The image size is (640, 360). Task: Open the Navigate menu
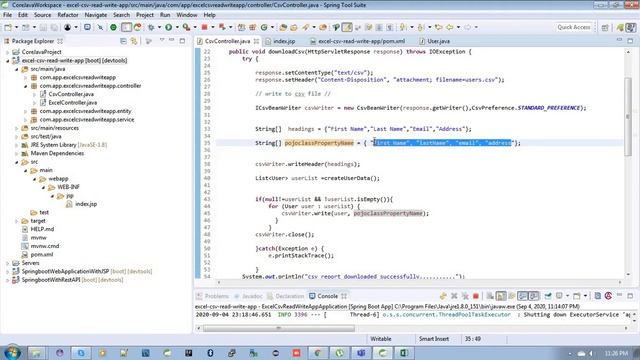[x=96, y=15]
